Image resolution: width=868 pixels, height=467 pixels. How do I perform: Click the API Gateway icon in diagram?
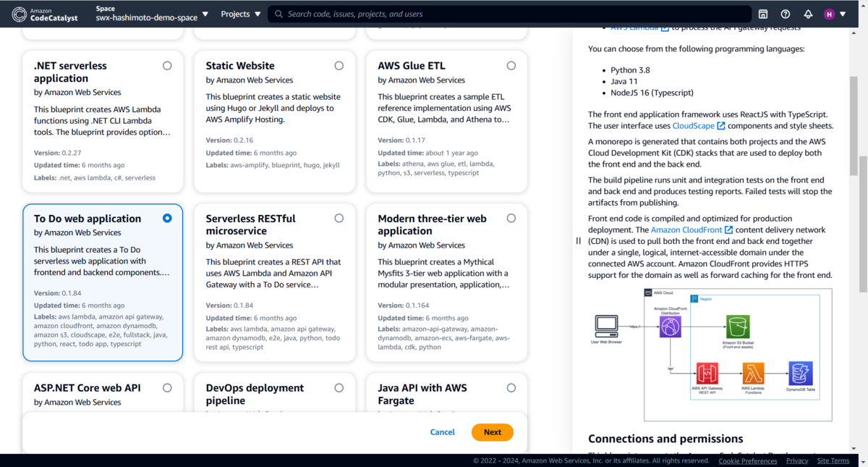click(x=707, y=374)
